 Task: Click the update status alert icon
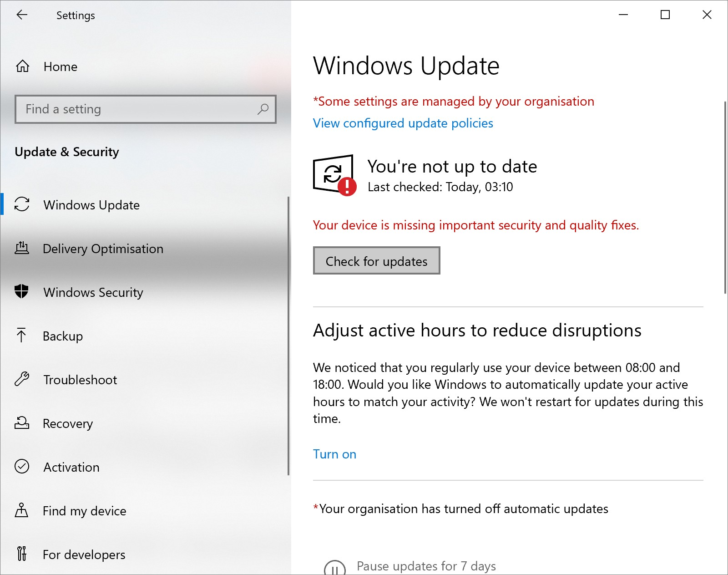point(335,175)
